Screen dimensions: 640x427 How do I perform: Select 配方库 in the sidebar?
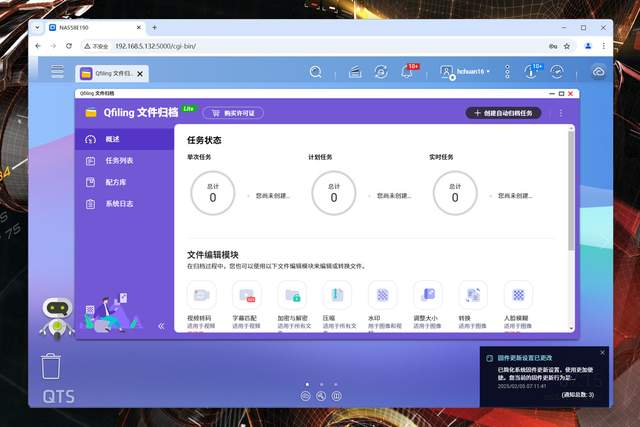[124, 182]
